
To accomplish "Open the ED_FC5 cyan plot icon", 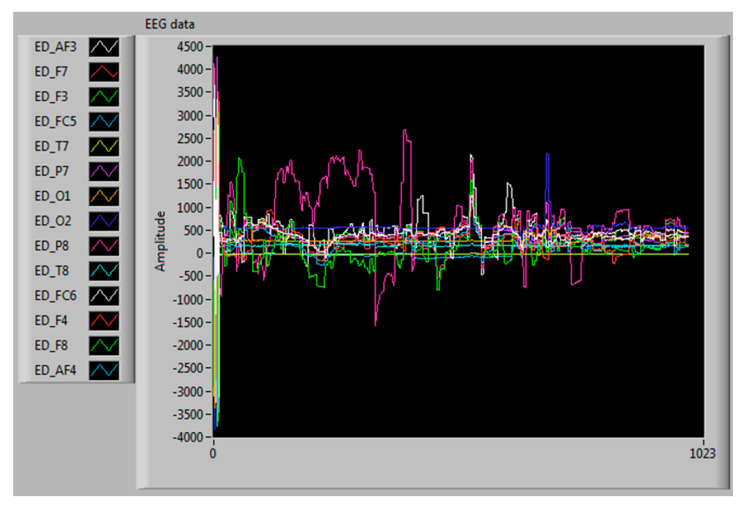I will [105, 121].
